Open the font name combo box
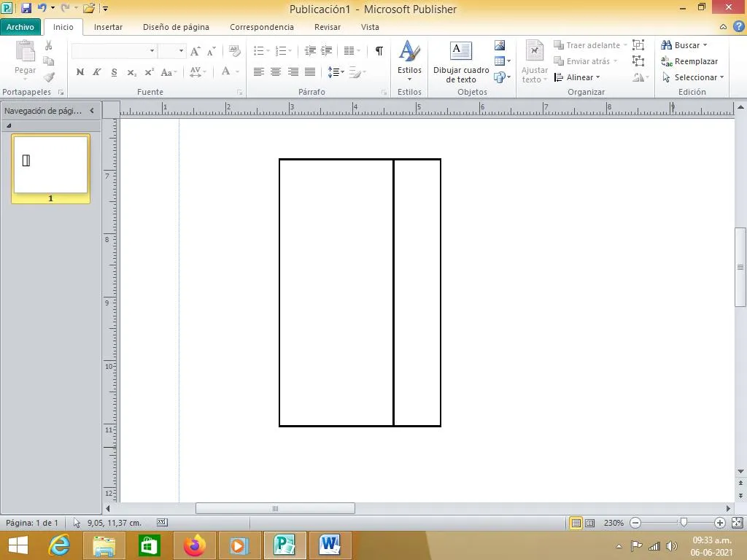The width and height of the screenshot is (747, 560). coord(114,50)
